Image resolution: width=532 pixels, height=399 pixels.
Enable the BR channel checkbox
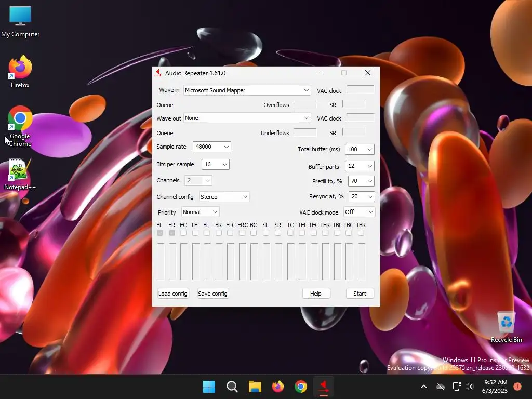point(219,233)
